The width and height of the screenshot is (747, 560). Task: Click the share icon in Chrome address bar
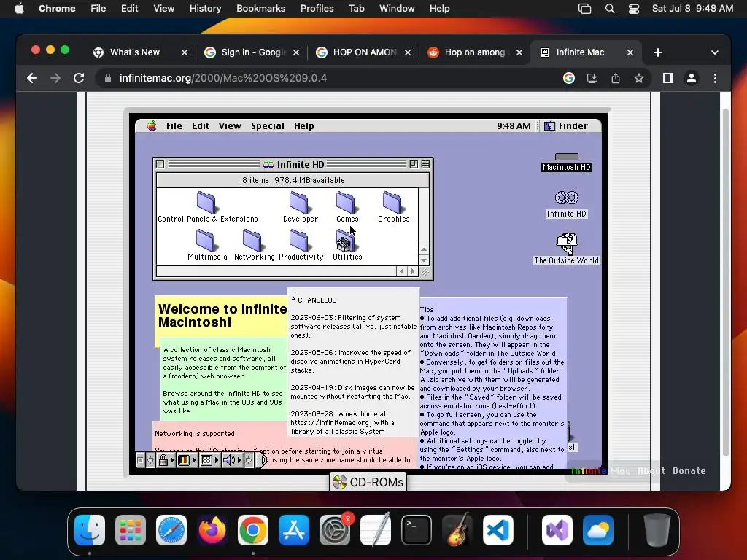tap(616, 78)
